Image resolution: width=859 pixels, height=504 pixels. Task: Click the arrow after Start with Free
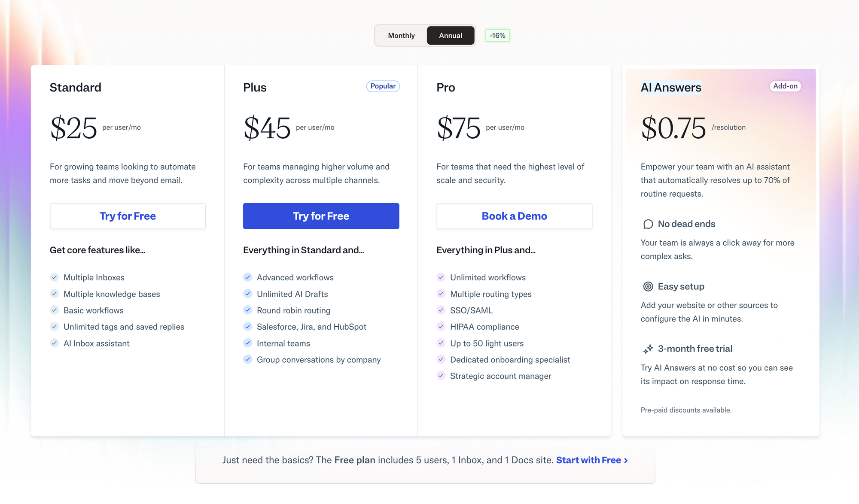point(626,460)
